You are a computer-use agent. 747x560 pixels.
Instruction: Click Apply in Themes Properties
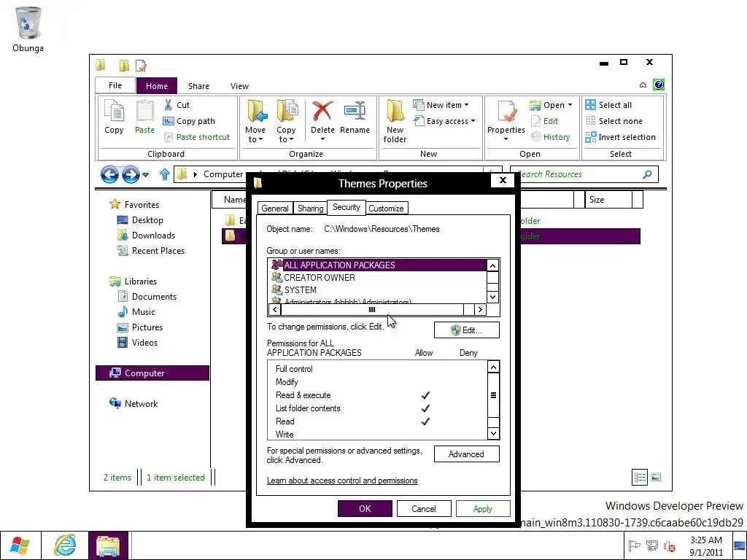(x=483, y=508)
